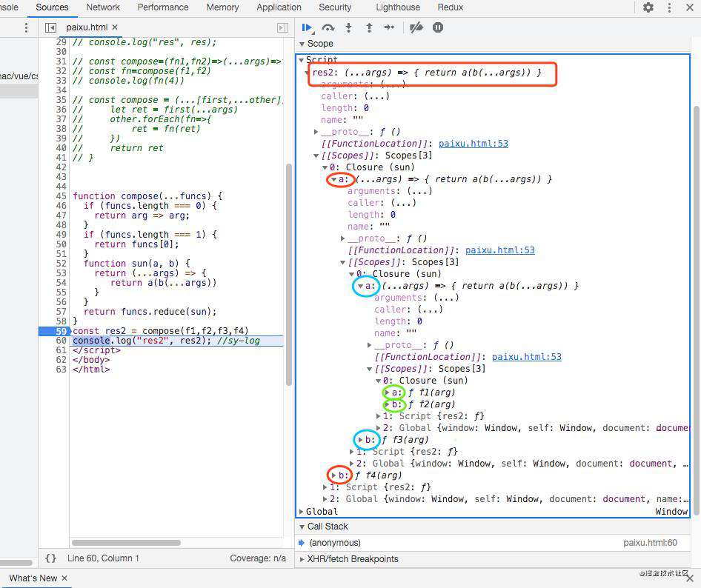
Task: Go to the Application tab
Action: pyautogui.click(x=279, y=7)
